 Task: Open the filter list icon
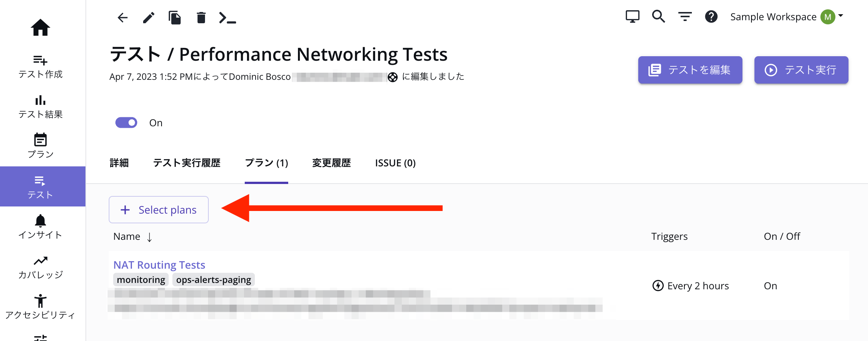[x=685, y=17]
